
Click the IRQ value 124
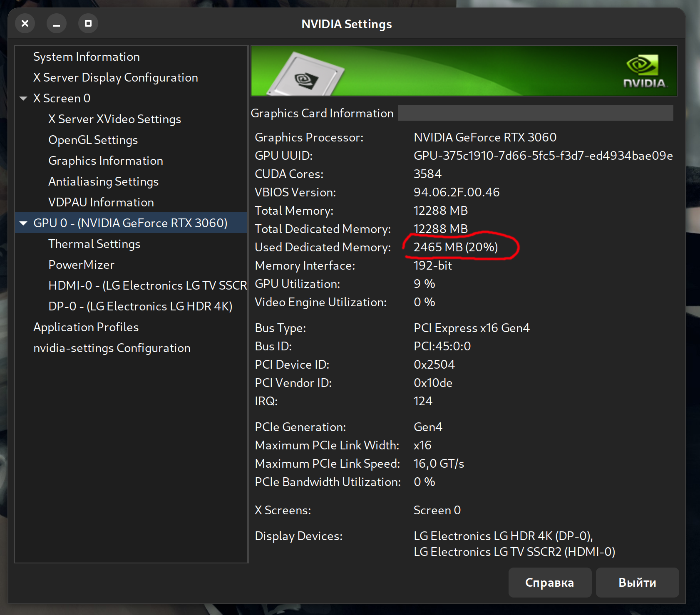(423, 401)
